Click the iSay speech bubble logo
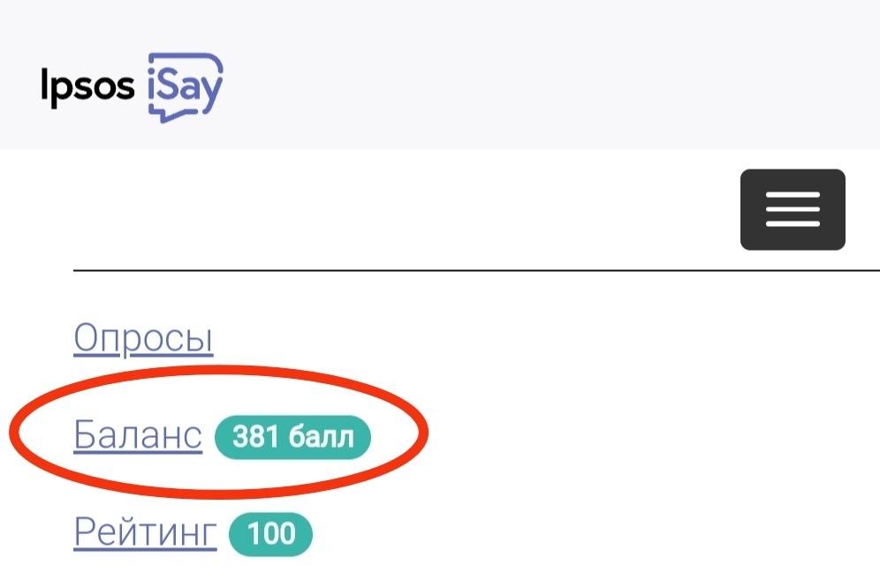This screenshot has height=588, width=880. click(185, 87)
